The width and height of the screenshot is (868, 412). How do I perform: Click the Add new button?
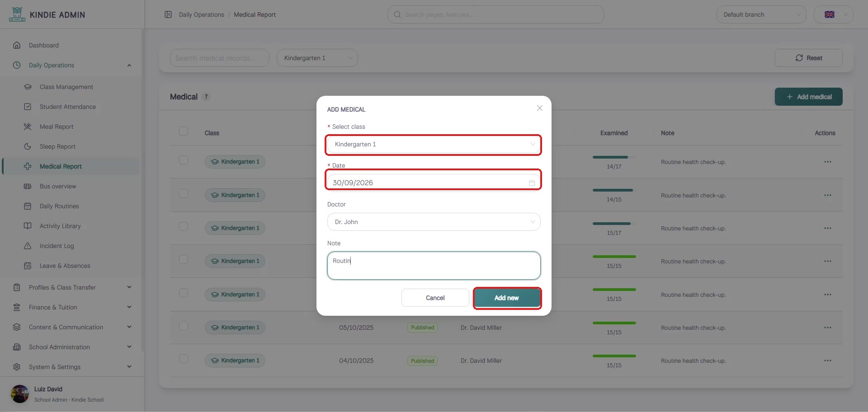[507, 298]
